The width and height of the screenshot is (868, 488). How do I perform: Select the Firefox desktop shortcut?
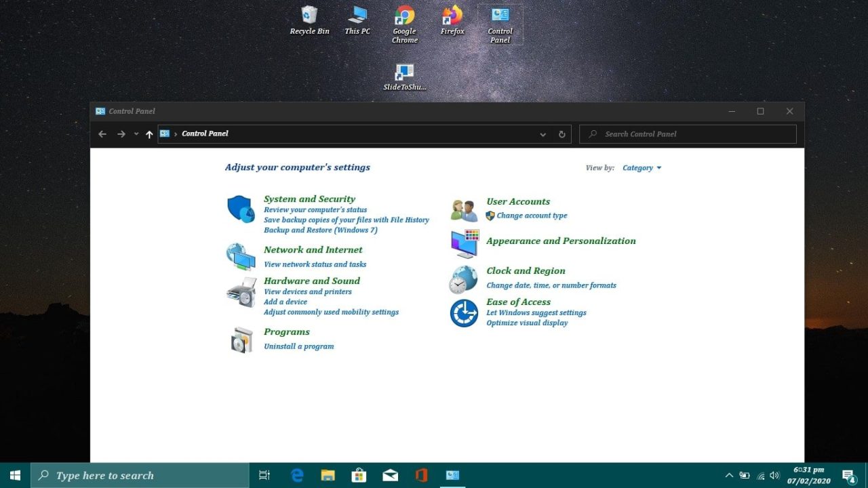point(452,20)
